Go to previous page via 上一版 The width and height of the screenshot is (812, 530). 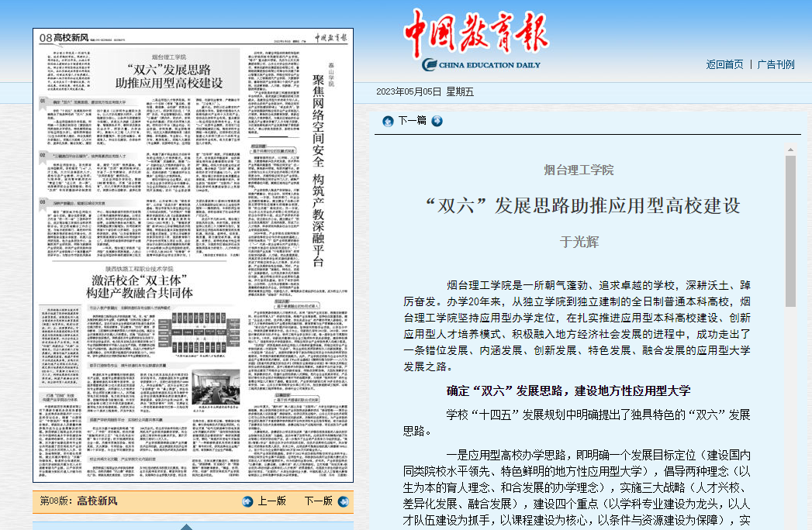(271, 501)
